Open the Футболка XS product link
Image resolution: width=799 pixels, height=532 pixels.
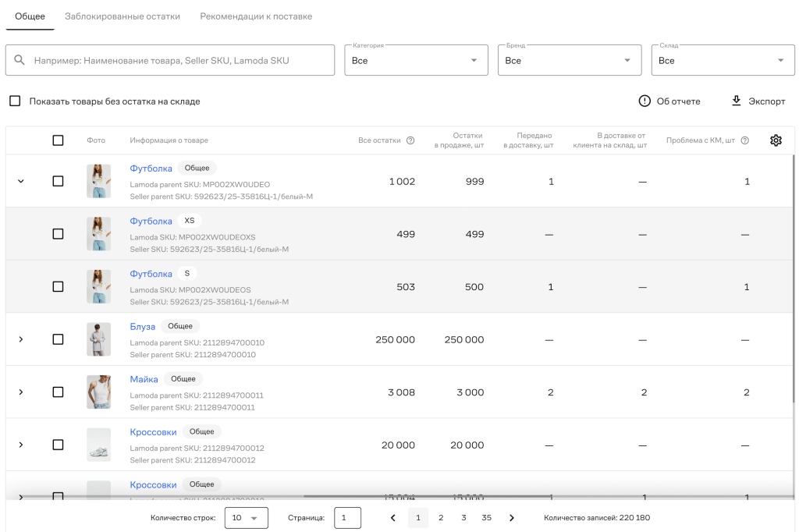tap(151, 222)
